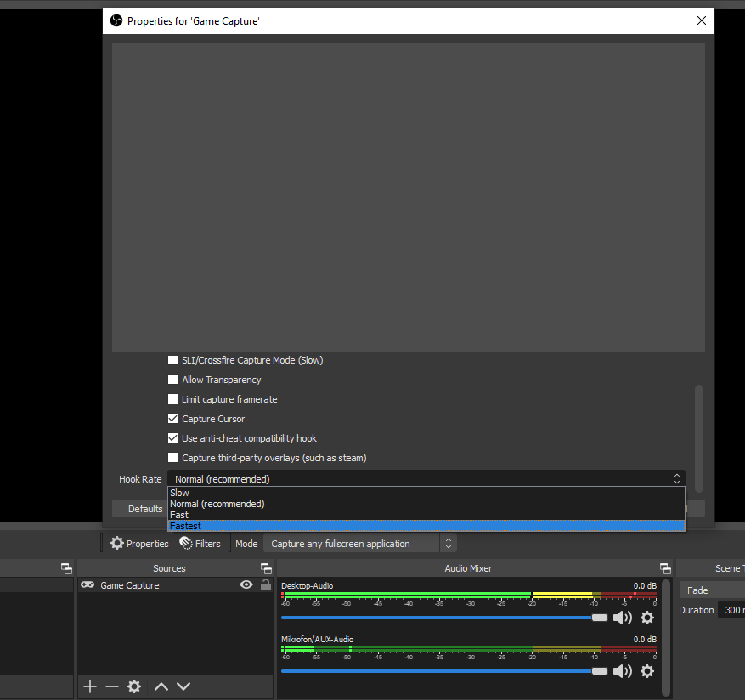Viewport: 745px width, 700px height.
Task: Open the Fade scene transition dropdown
Action: point(712,590)
